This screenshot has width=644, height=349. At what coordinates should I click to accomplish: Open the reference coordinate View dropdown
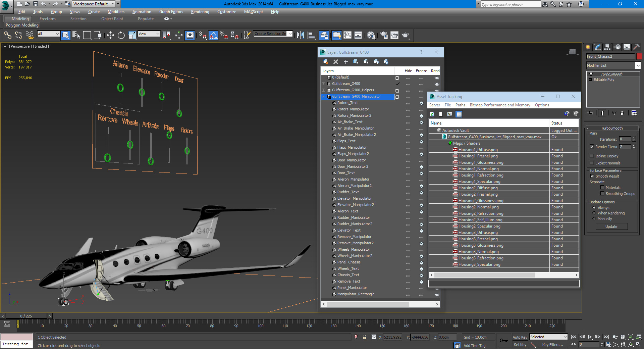point(149,34)
